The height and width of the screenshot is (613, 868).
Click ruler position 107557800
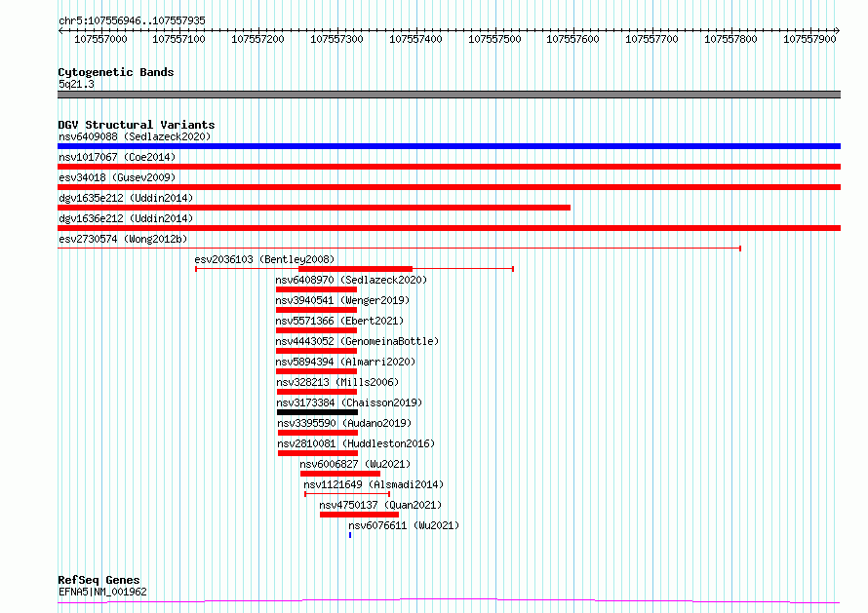(x=730, y=39)
